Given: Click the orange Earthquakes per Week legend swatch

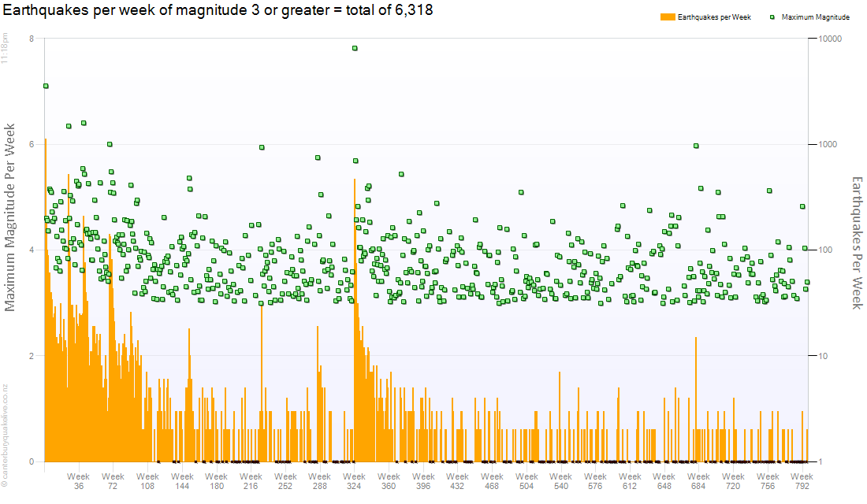Looking at the screenshot, I should [668, 17].
